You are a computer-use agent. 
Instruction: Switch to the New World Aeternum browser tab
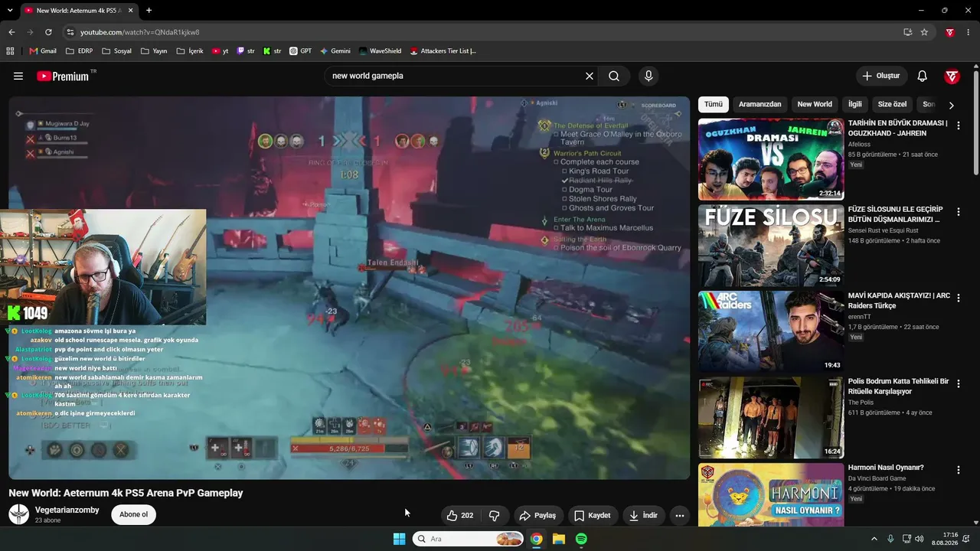(79, 11)
